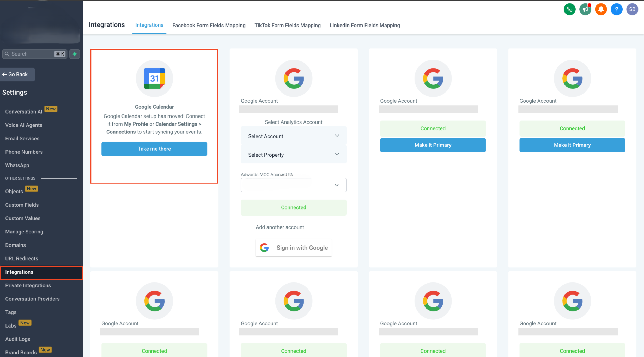Expand the Select Property dropdown
The width and height of the screenshot is (644, 357).
294,155
